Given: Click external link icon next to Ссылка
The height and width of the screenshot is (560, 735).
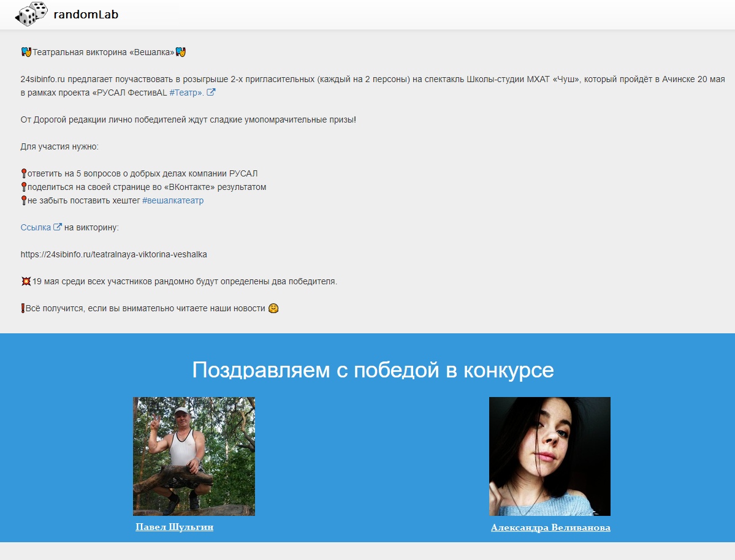Looking at the screenshot, I should click(58, 227).
